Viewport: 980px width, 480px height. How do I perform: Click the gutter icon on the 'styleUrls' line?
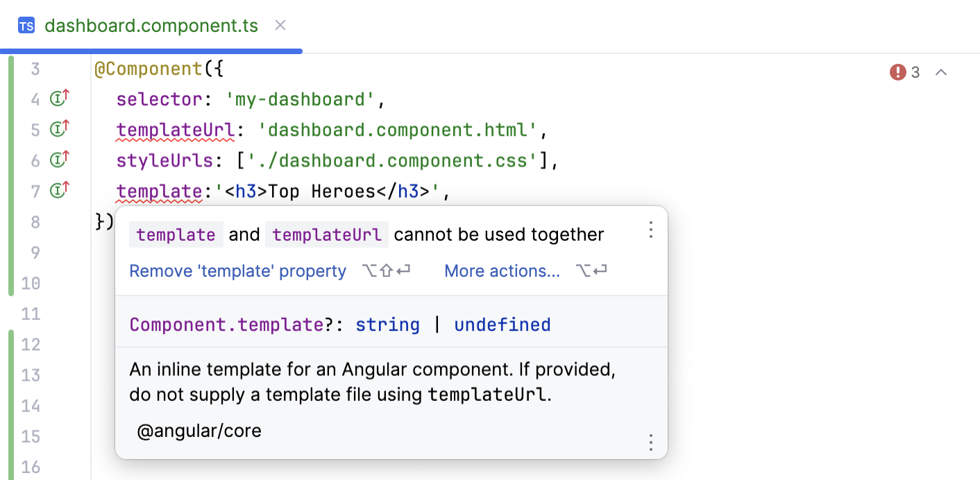pos(59,159)
